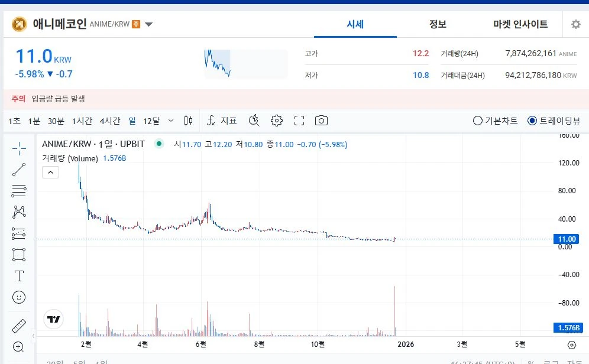This screenshot has height=364, width=589.
Task: Collapse the drawing toolbar side handle
Action: (x=33, y=336)
